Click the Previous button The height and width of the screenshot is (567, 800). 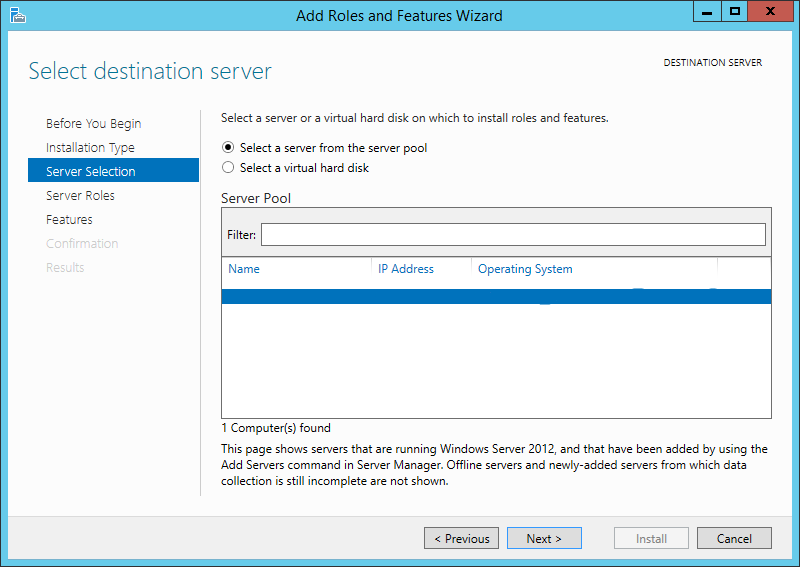click(x=461, y=538)
